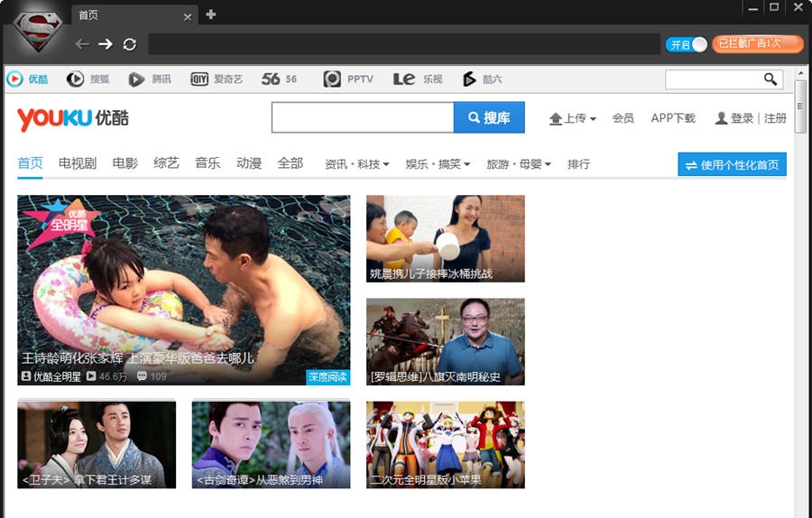Click the 注册 register link
Image resolution: width=812 pixels, height=518 pixels.
point(775,118)
